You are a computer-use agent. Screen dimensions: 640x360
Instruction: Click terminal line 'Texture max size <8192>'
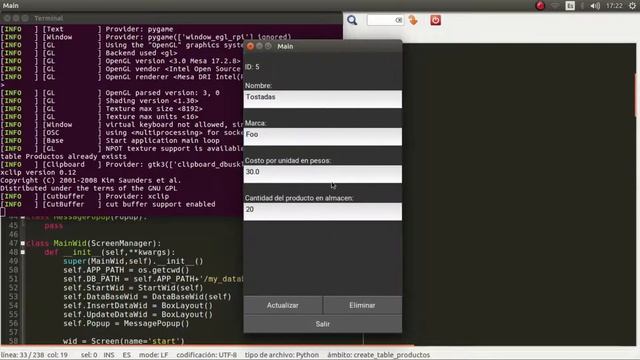(x=154, y=109)
